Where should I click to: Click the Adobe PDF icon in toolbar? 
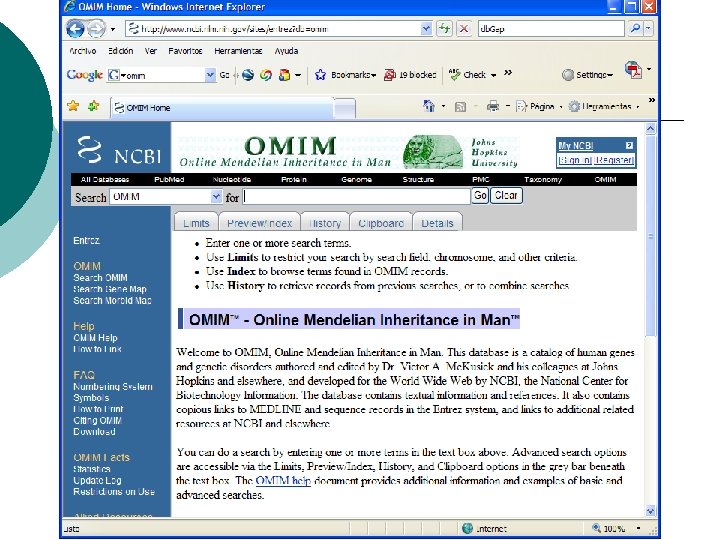tap(633, 70)
